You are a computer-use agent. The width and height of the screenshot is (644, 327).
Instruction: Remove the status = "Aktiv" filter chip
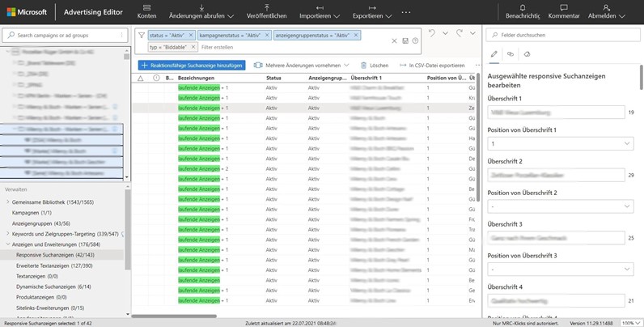click(191, 36)
